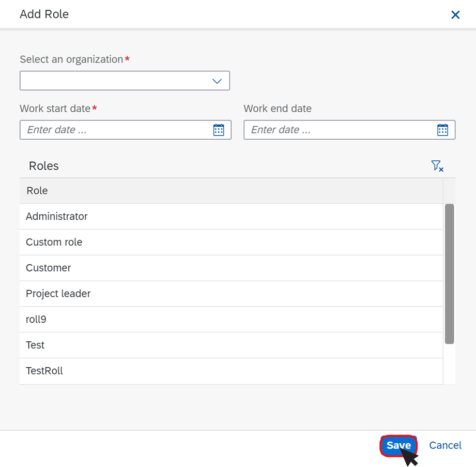Pick the Project leader role
Image resolution: width=476 pixels, height=467 pixels.
pyautogui.click(x=231, y=294)
